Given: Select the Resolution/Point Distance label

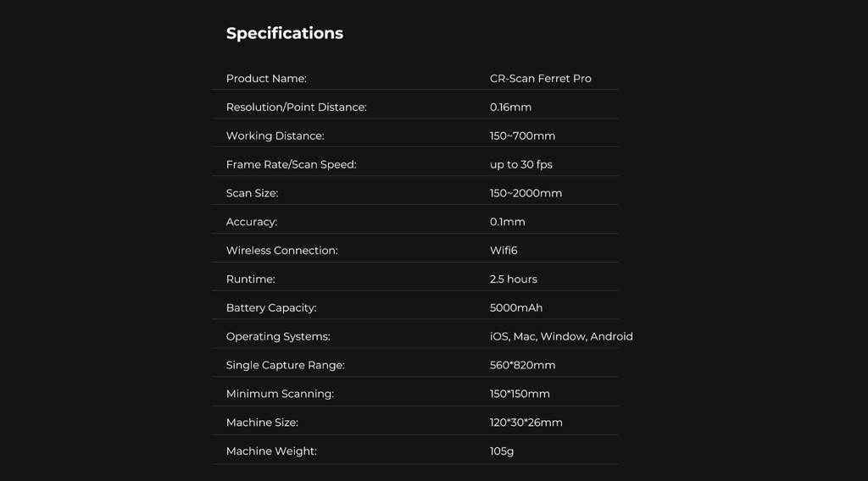Looking at the screenshot, I should coord(296,108).
